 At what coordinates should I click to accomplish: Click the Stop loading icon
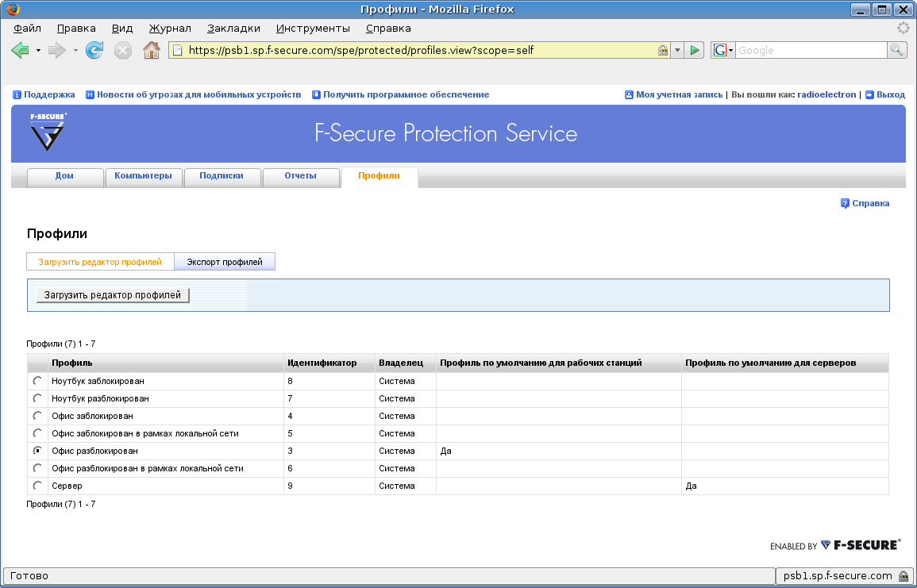[x=123, y=50]
